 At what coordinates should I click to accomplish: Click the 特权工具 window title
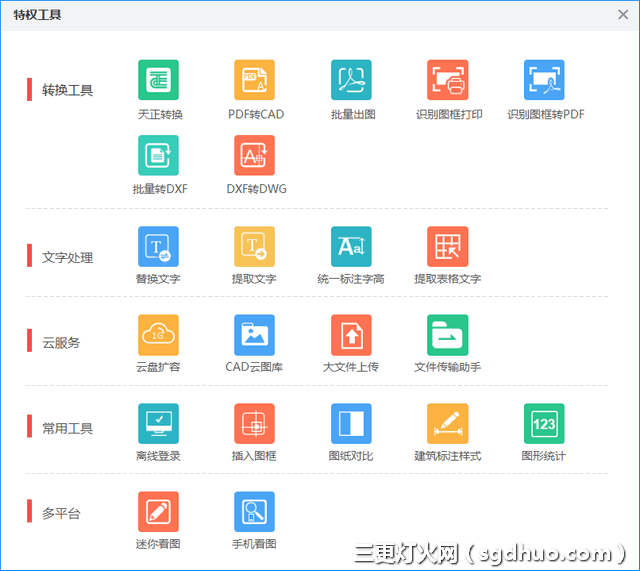click(37, 15)
